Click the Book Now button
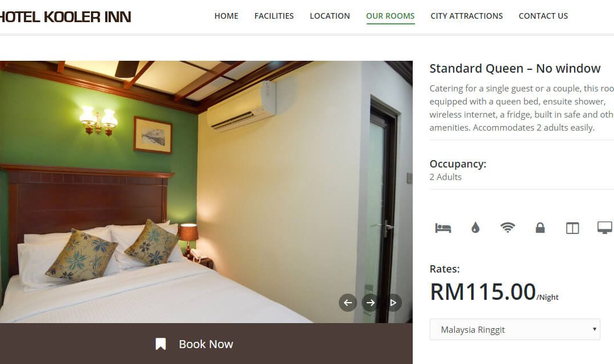The height and width of the screenshot is (364, 614). [x=206, y=344]
